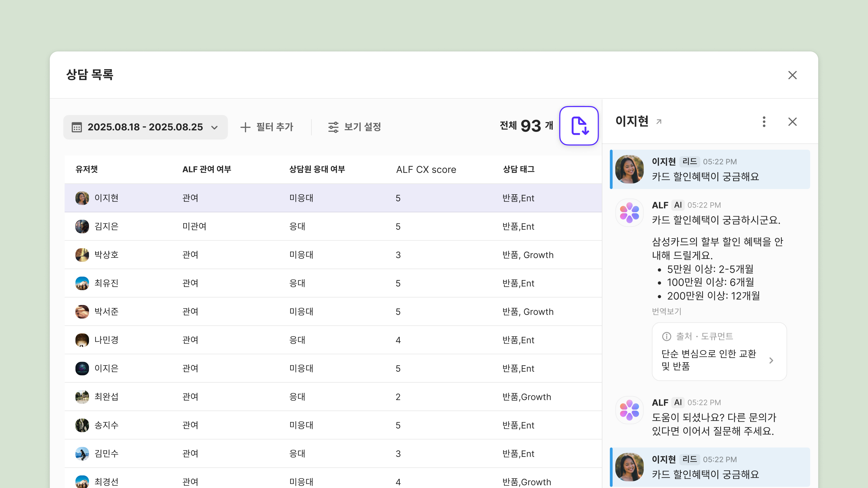This screenshot has width=868, height=488.
Task: Click 박상호's avatar in the table
Action: tap(82, 255)
